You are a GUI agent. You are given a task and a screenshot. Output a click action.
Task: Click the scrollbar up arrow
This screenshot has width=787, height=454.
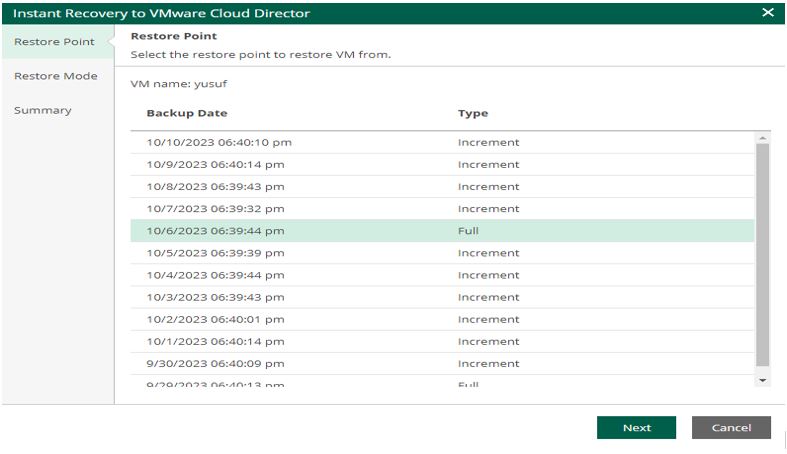(x=762, y=138)
